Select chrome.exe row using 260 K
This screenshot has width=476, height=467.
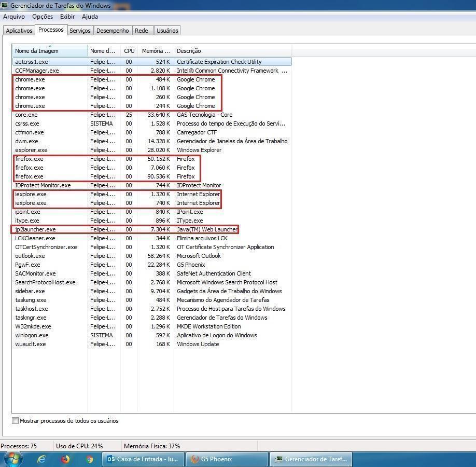click(152, 97)
